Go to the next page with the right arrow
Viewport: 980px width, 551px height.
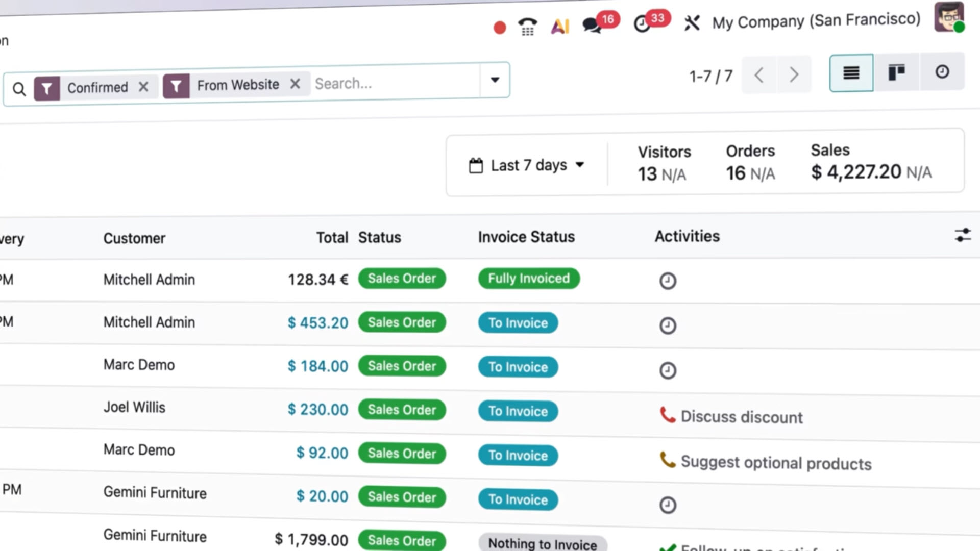tap(793, 74)
